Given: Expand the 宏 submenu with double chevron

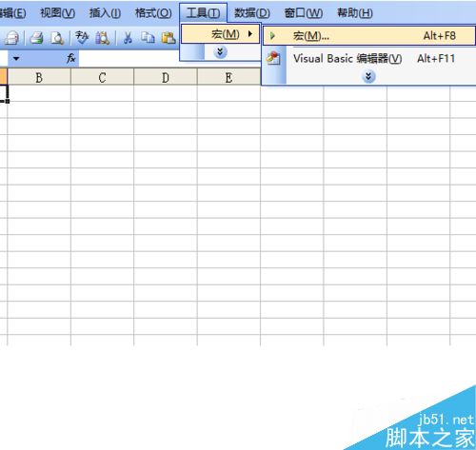Looking at the screenshot, I should click(368, 76).
